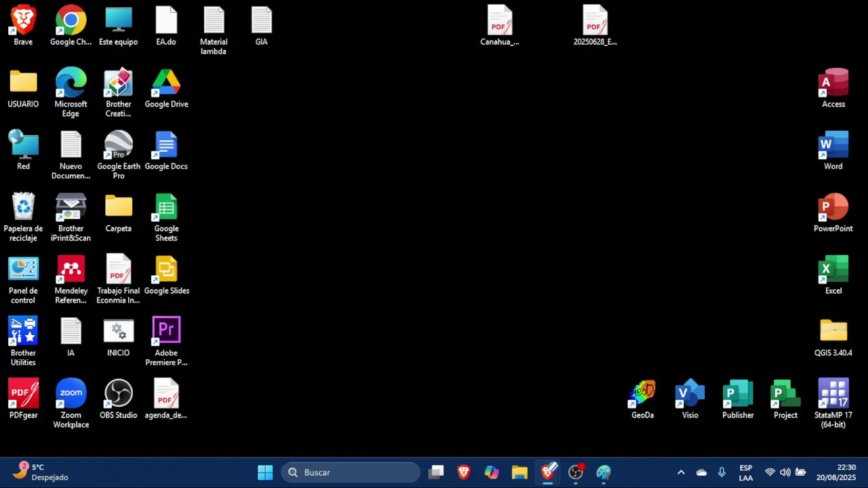Select the 20250628_E PDF file
868x488 pixels.
point(595,26)
